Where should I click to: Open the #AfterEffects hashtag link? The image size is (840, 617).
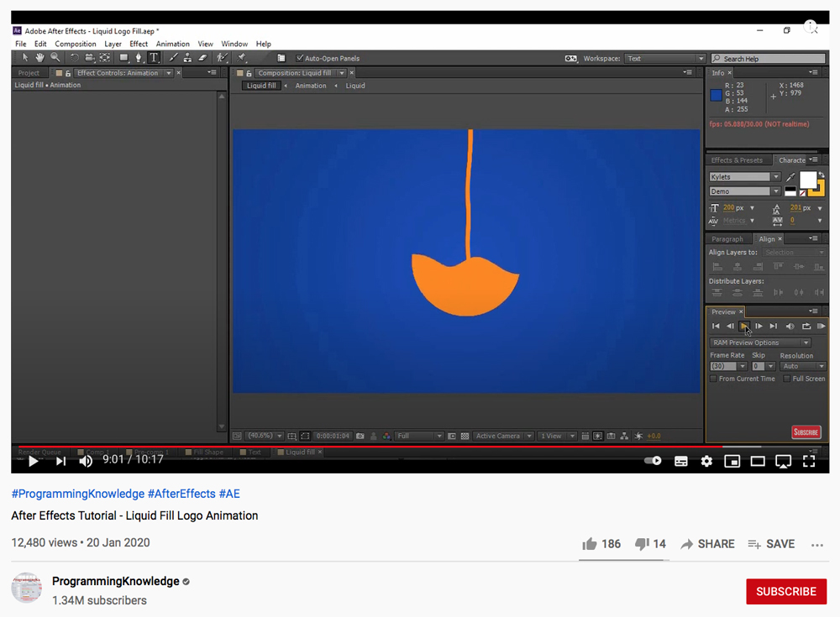pyautogui.click(x=181, y=494)
